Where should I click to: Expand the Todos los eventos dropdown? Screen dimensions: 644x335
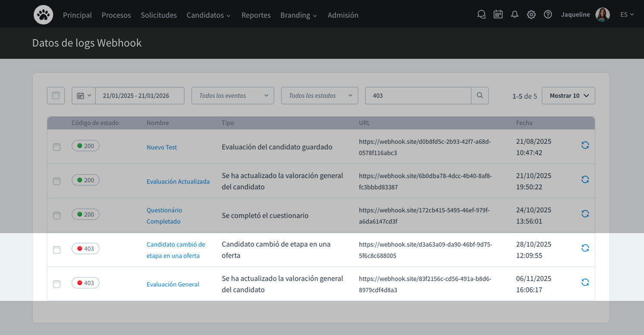(x=232, y=96)
